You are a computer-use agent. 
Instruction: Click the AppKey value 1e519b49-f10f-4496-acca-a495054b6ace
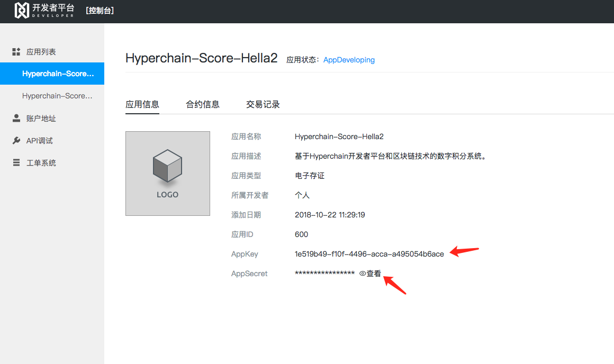click(x=369, y=254)
